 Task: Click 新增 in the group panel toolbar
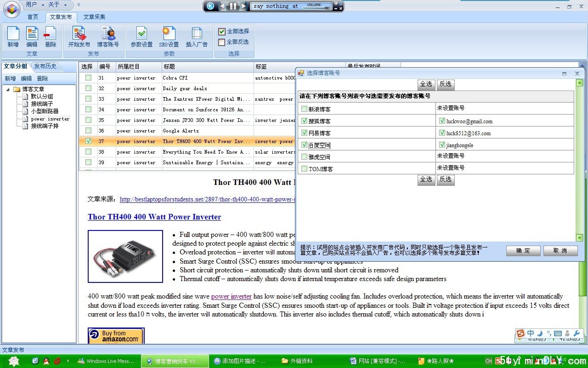click(x=10, y=79)
